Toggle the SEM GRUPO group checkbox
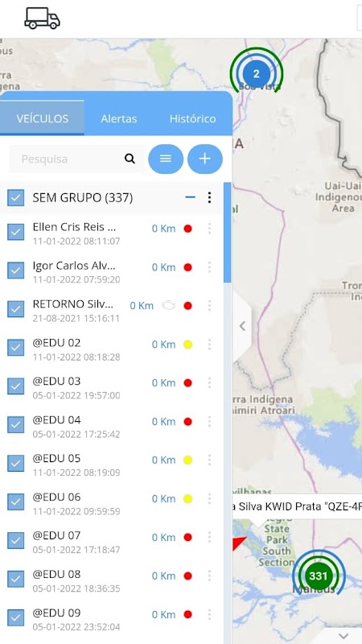 click(x=15, y=197)
